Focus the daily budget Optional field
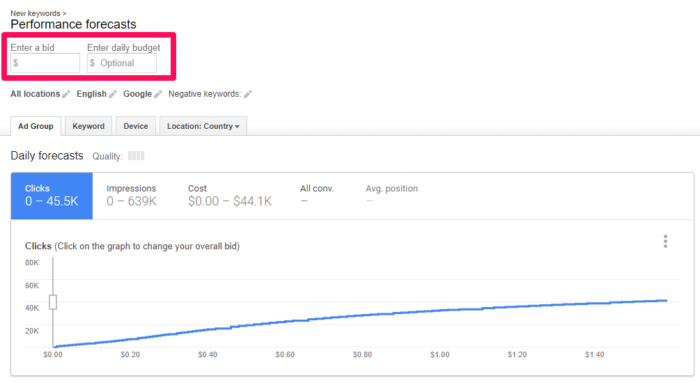The width and height of the screenshot is (700, 383). pos(122,63)
